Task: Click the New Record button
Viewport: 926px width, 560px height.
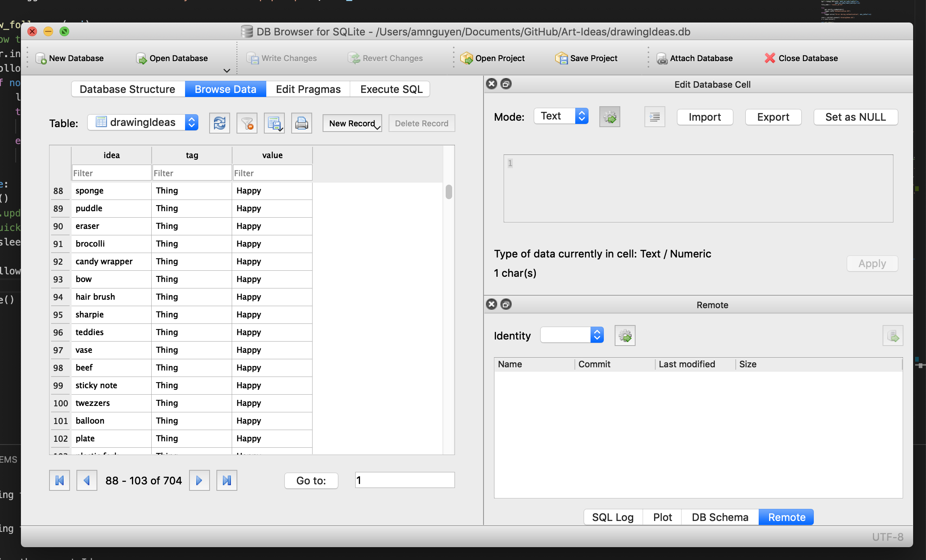Action: (x=352, y=124)
